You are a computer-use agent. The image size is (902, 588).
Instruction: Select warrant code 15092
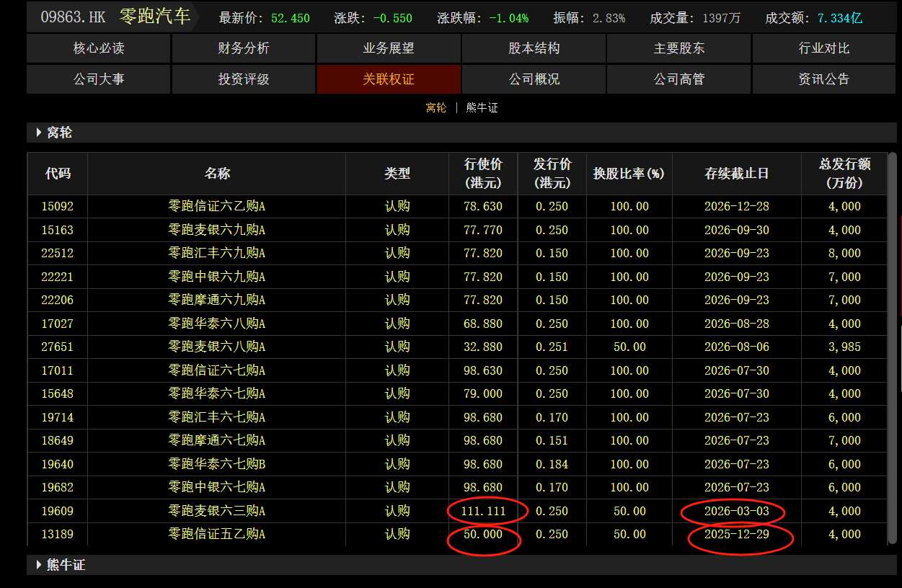coord(58,206)
